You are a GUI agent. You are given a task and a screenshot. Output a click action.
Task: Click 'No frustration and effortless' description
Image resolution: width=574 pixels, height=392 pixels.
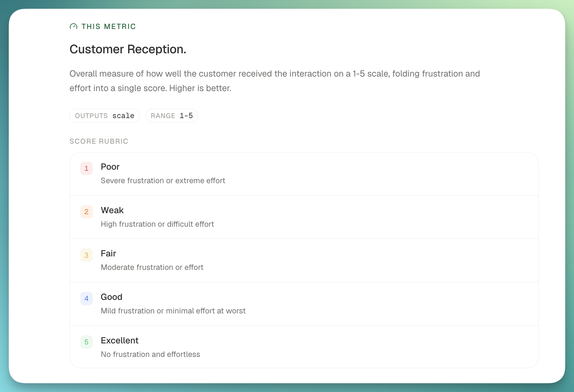[x=150, y=354]
